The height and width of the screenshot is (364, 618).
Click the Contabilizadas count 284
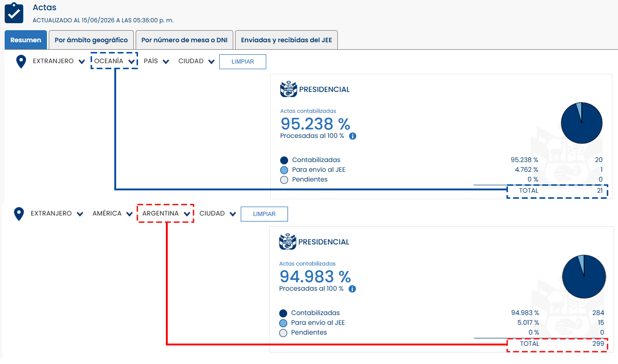coord(598,313)
